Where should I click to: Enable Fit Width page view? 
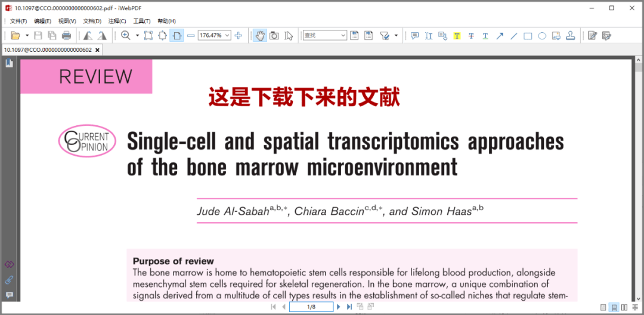177,36
